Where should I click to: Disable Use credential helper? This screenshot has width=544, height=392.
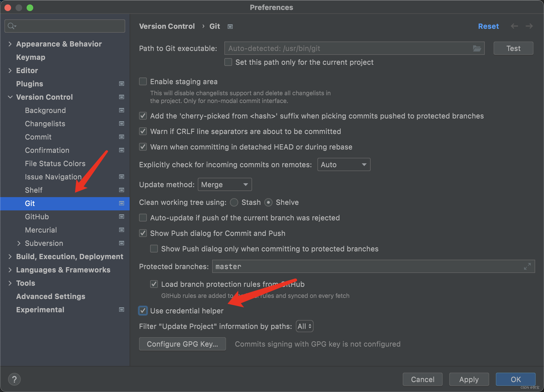143,311
